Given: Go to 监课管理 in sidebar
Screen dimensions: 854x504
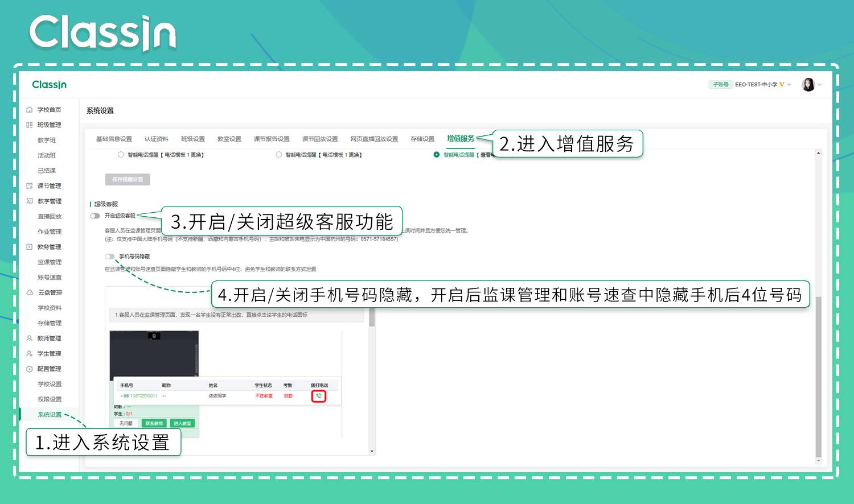Looking at the screenshot, I should pos(50,262).
